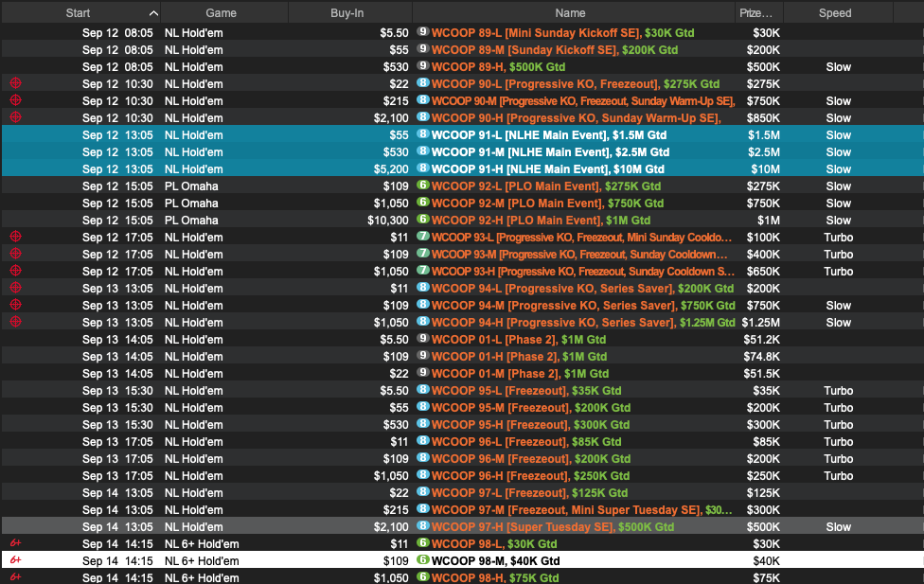Click the knockout crosshair icon for WCOOP 93-H
The image size is (924, 584).
tap(16, 271)
